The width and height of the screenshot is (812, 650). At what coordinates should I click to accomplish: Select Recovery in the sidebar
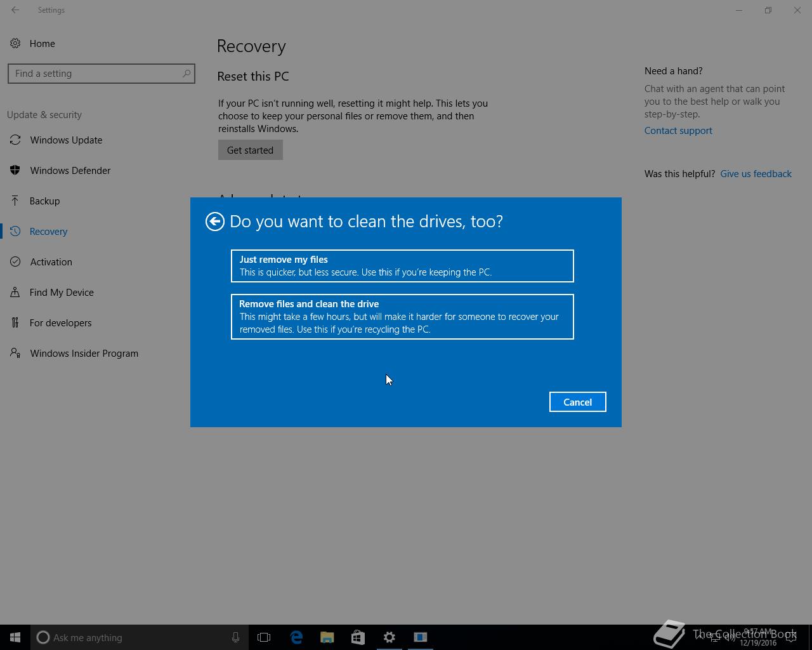pos(48,232)
